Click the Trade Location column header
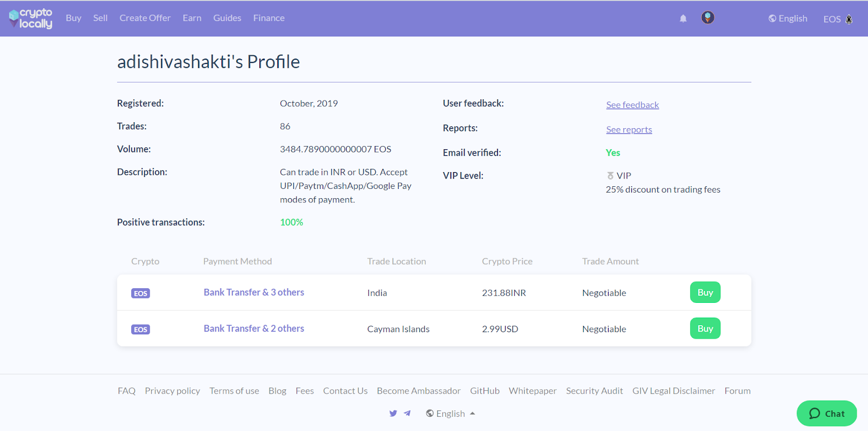This screenshot has width=868, height=431. tap(397, 262)
